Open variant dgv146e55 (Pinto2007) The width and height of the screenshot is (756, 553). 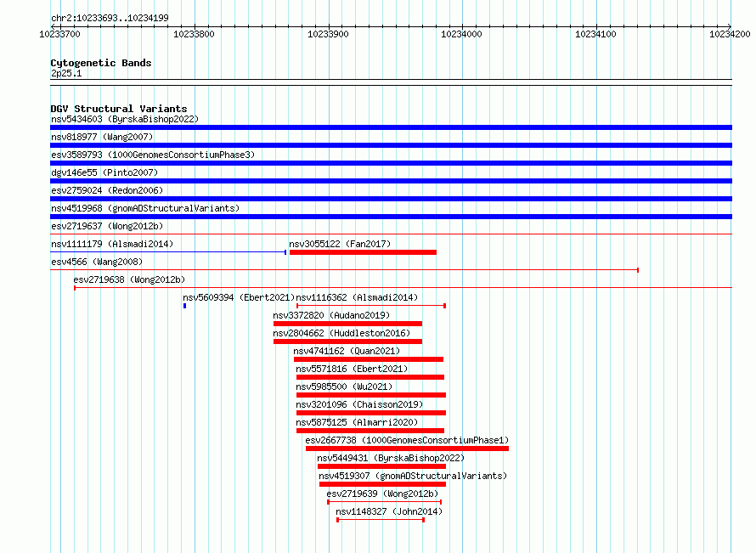104,172
